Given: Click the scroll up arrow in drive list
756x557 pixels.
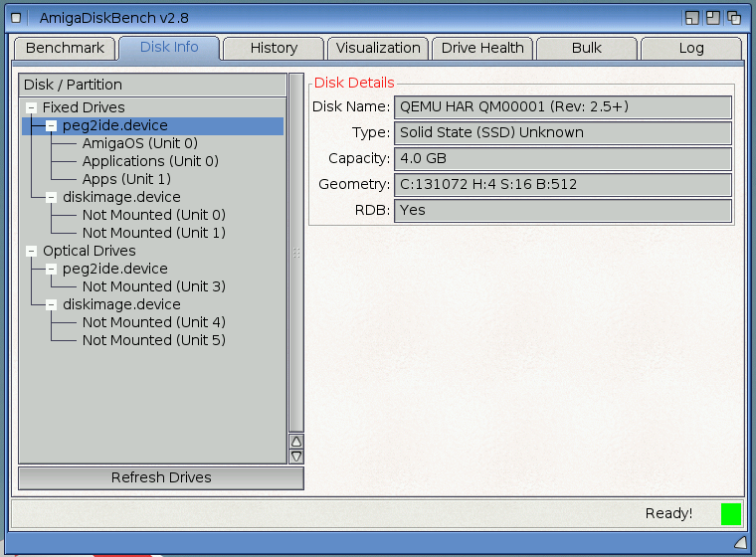Looking at the screenshot, I should (295, 441).
